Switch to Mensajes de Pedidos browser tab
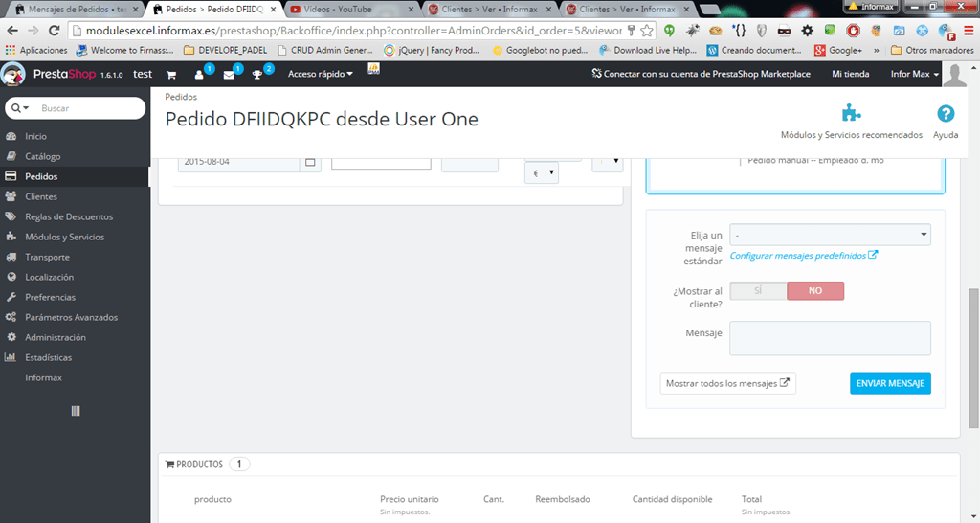The height and width of the screenshot is (523, 980). (75, 10)
